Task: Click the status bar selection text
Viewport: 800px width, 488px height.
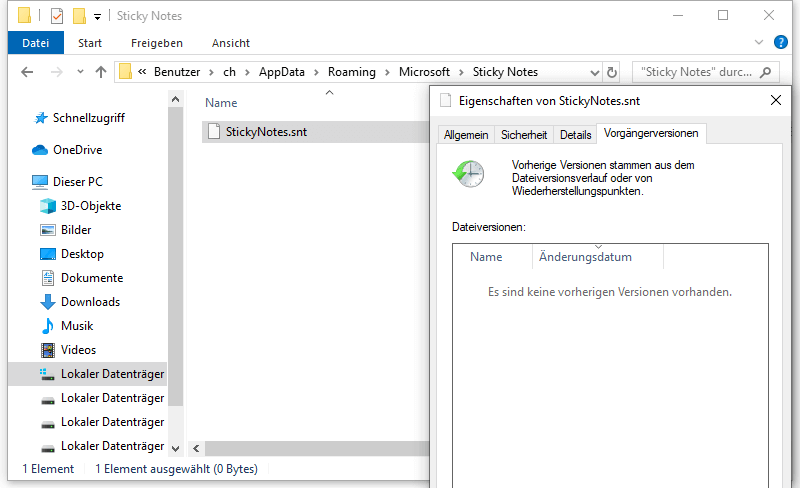Action: pyautogui.click(x=176, y=469)
